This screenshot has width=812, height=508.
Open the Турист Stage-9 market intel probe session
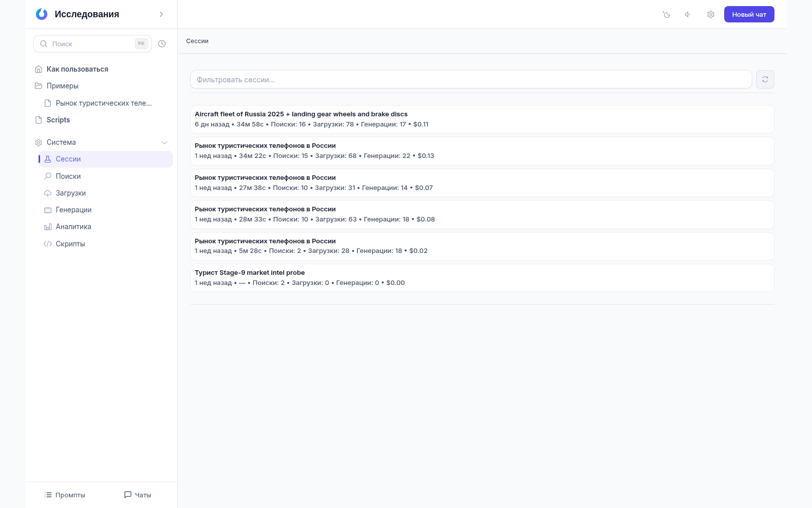tap(482, 278)
